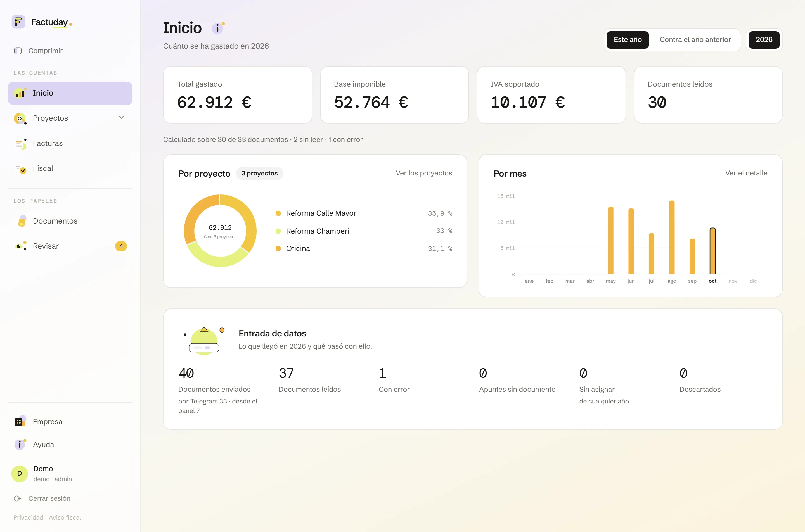Click the Fiscal checkmark icon

21,169
